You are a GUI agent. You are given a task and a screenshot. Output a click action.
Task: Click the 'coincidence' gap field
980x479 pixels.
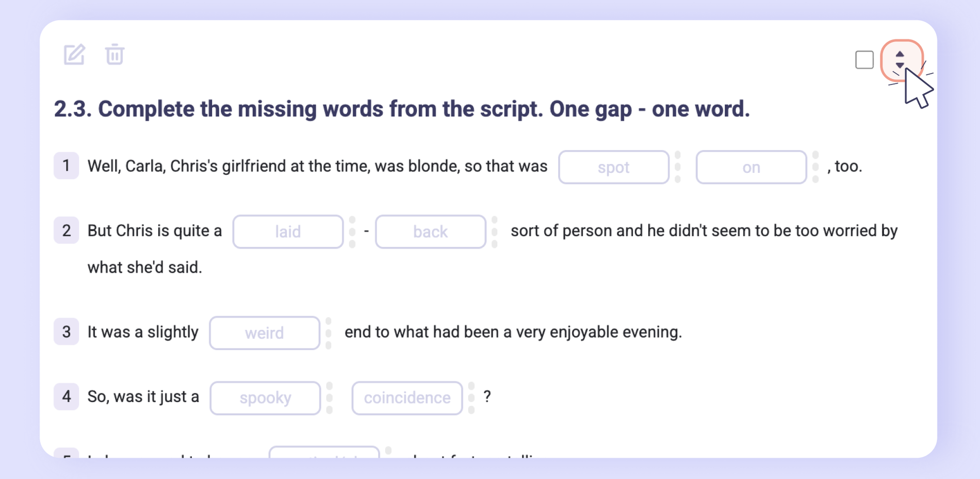(x=407, y=398)
